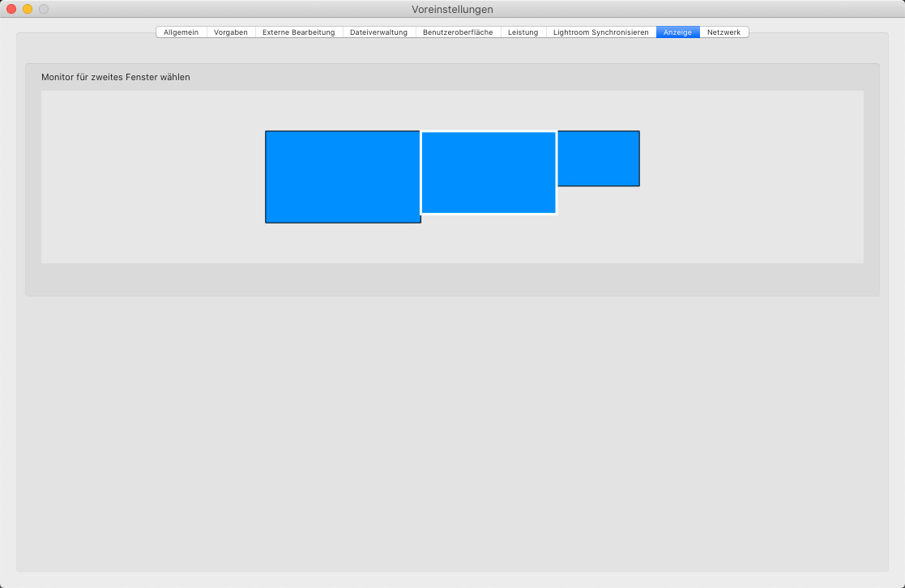Click the active Anzeige tab
This screenshot has width=905, height=588.
[x=677, y=32]
